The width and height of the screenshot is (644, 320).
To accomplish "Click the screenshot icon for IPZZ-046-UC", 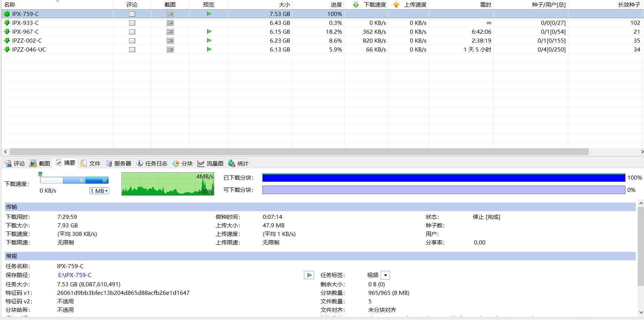I will click(x=170, y=50).
